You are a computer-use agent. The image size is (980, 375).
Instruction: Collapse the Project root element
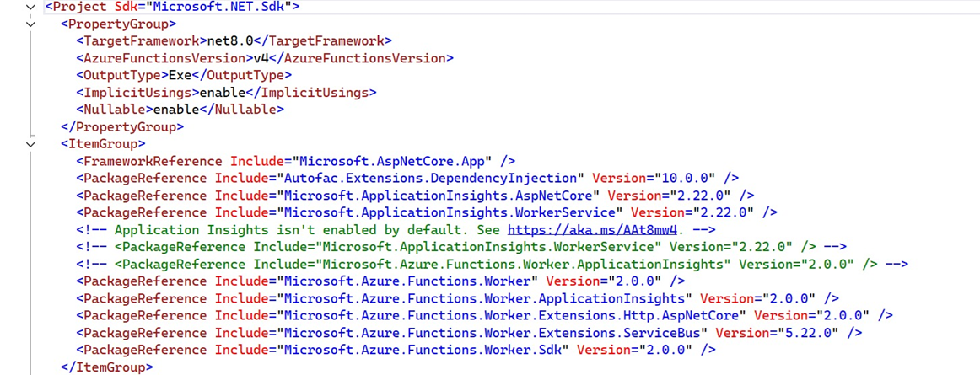(x=30, y=7)
